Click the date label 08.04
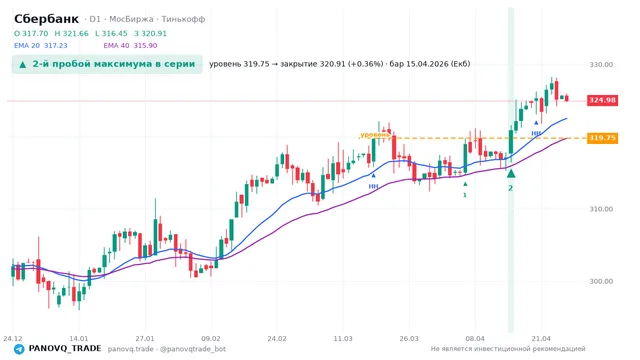 pyautogui.click(x=475, y=338)
